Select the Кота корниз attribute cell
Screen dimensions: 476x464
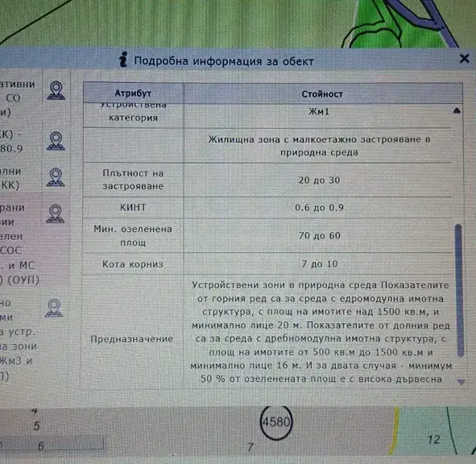(133, 264)
